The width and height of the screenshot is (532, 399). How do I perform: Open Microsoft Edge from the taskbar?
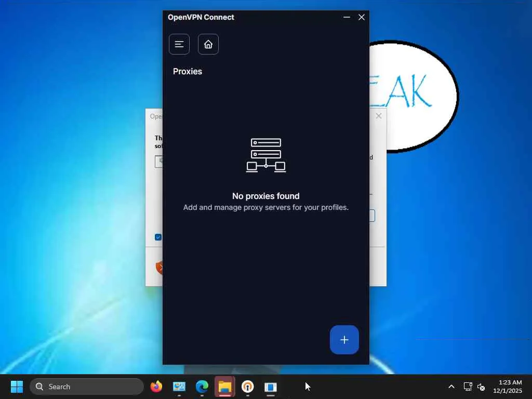(202, 387)
